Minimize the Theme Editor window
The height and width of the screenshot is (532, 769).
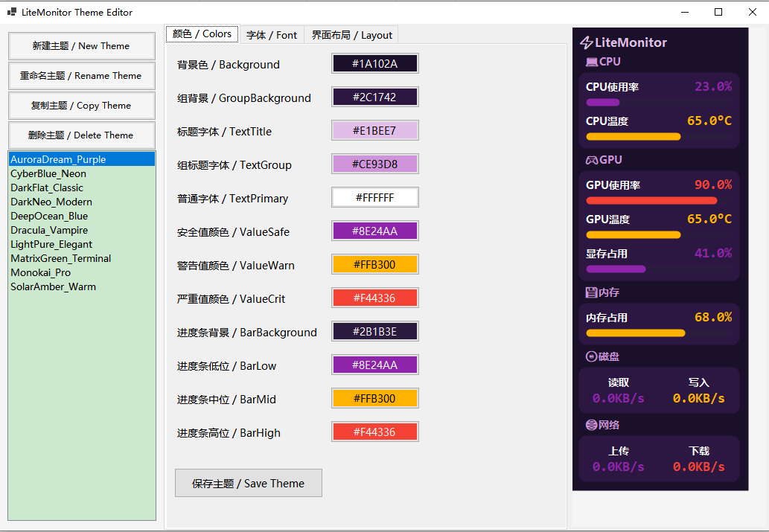685,12
